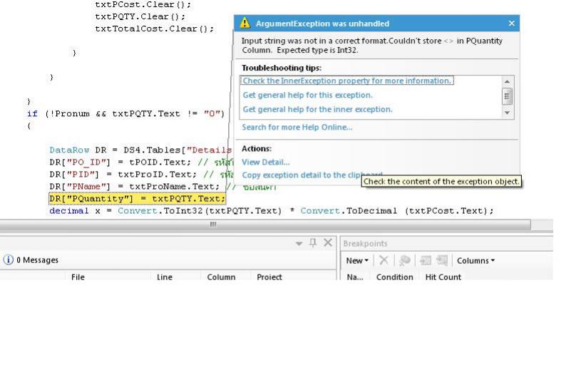Viewport: 581px width, 392px height.
Task: Open the New breakpoint dropdown
Action: click(357, 260)
